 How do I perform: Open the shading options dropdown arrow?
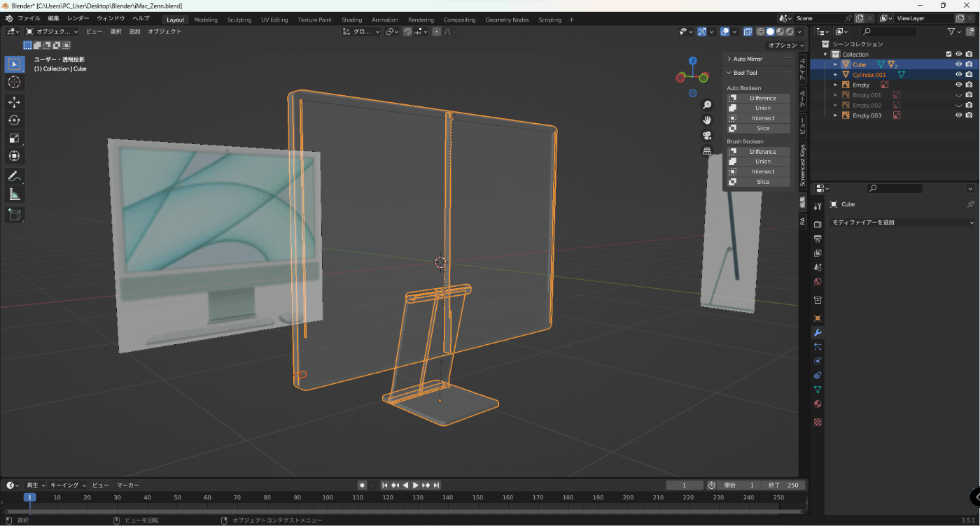coord(801,31)
